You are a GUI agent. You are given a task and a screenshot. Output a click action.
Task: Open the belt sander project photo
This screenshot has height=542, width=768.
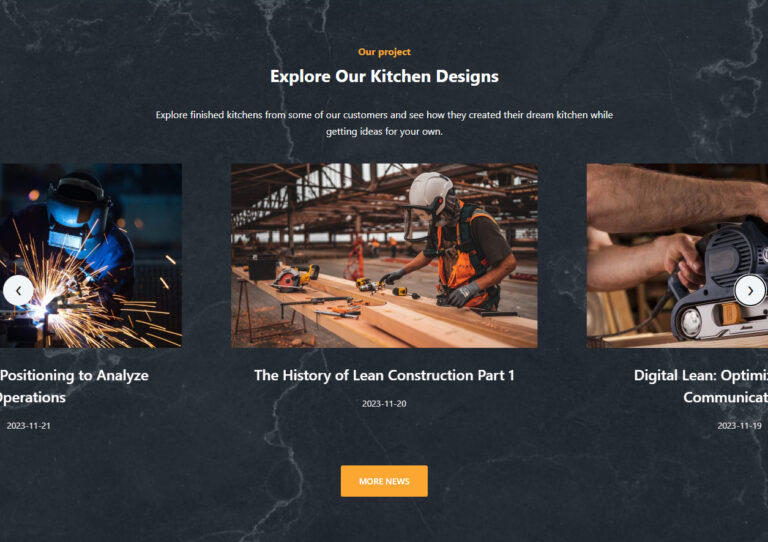[x=677, y=256]
